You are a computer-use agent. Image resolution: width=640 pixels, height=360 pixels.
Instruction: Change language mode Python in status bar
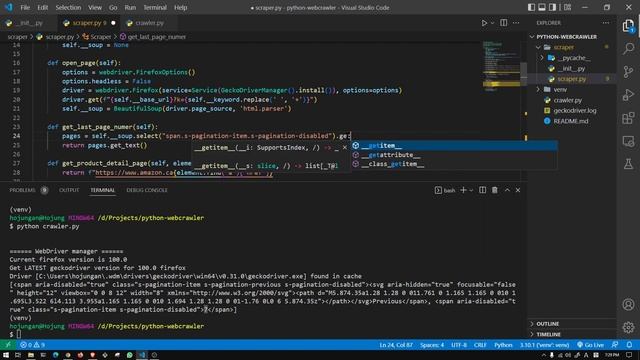point(503,345)
